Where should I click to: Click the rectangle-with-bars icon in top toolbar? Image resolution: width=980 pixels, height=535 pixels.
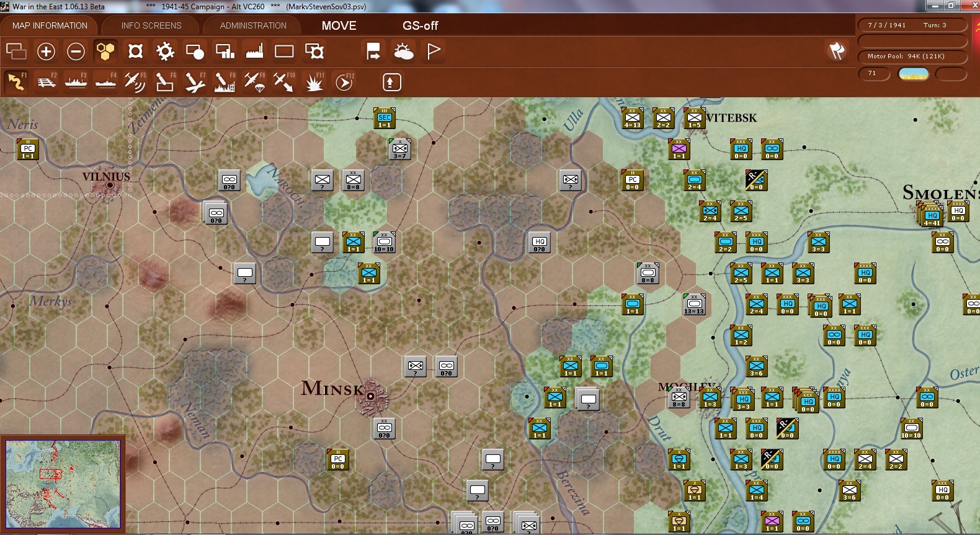(225, 51)
